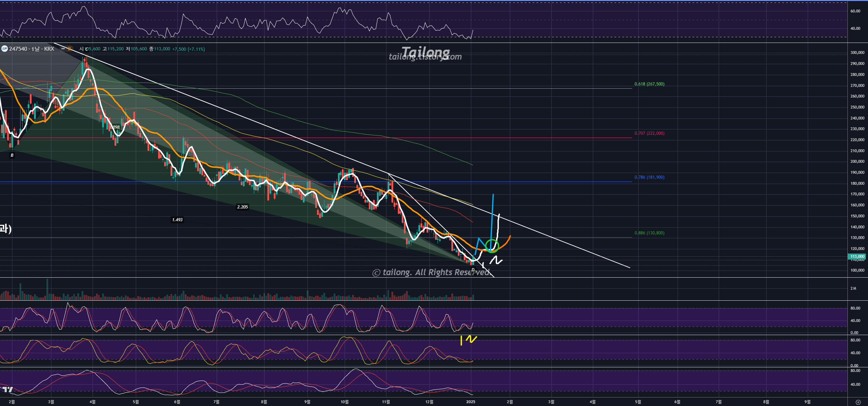The width and height of the screenshot is (868, 406).
Task: Open chart settings hexagon icon
Action: (x=858, y=402)
